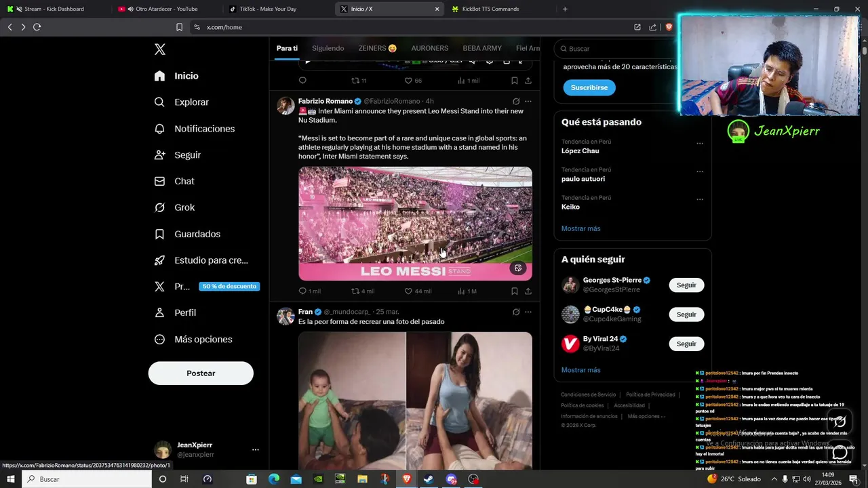Viewport: 868px width, 488px height.
Task: Switch to Stream - Kick Dashboard tab
Action: click(x=54, y=9)
